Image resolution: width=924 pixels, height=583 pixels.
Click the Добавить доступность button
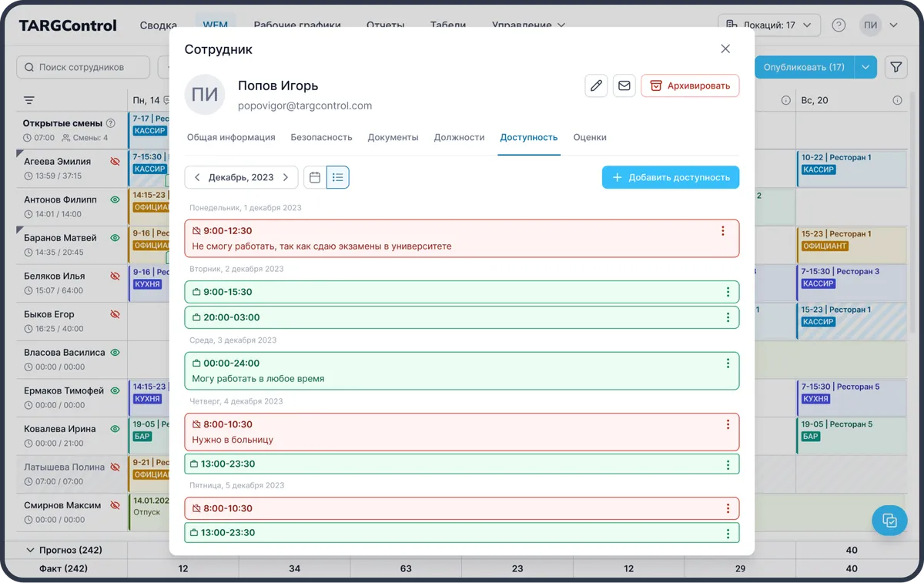(x=671, y=177)
